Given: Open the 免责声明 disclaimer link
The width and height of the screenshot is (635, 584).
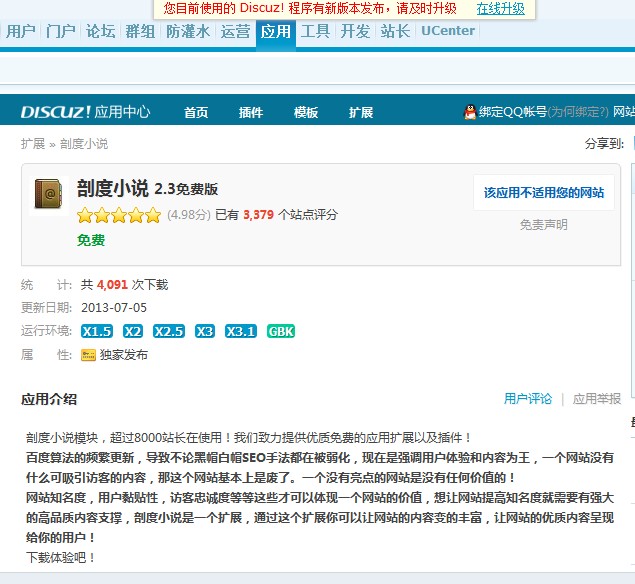Looking at the screenshot, I should click(x=543, y=225).
